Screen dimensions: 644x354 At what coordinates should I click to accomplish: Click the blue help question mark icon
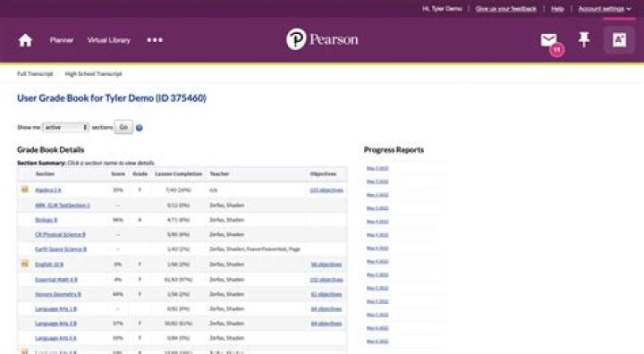pyautogui.click(x=140, y=128)
